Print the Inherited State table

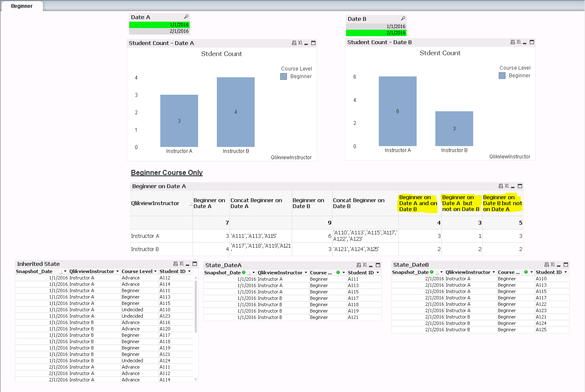(175, 264)
